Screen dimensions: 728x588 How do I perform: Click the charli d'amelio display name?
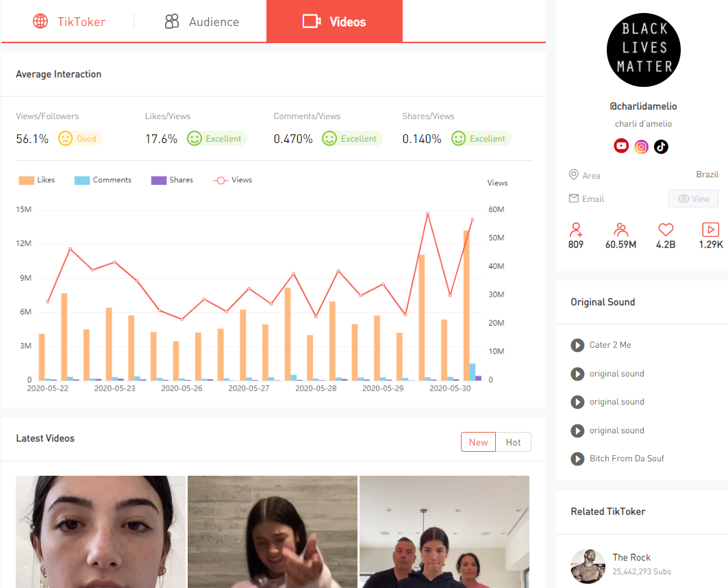[x=644, y=124]
